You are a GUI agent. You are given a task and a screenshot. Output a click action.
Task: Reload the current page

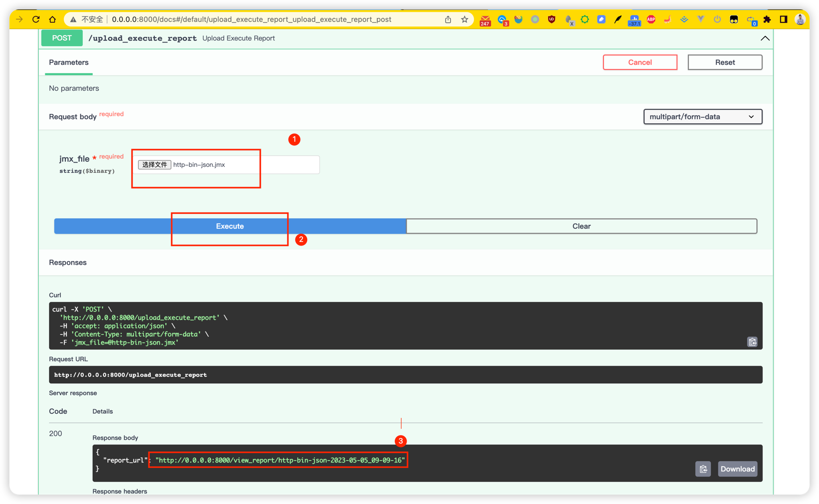pos(36,19)
